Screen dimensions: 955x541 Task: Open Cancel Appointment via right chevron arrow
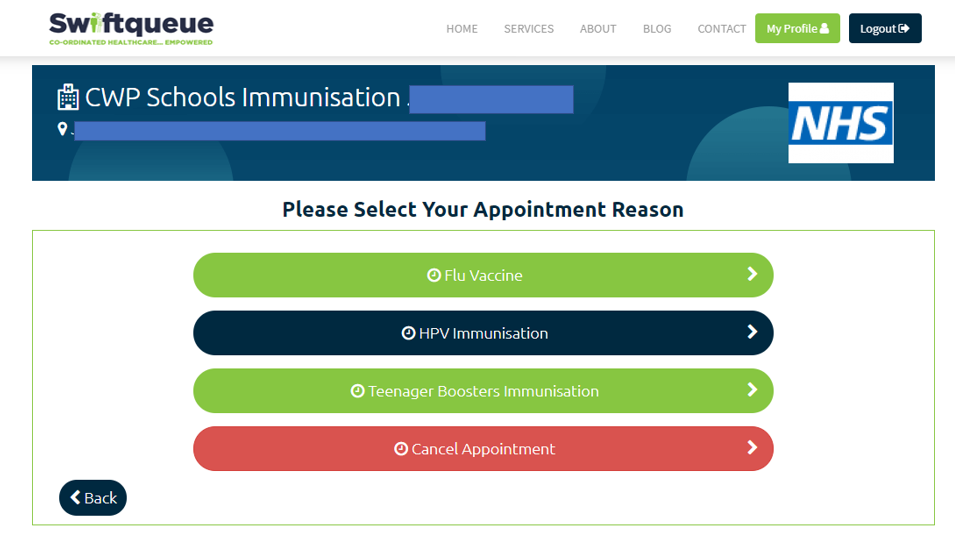click(752, 448)
